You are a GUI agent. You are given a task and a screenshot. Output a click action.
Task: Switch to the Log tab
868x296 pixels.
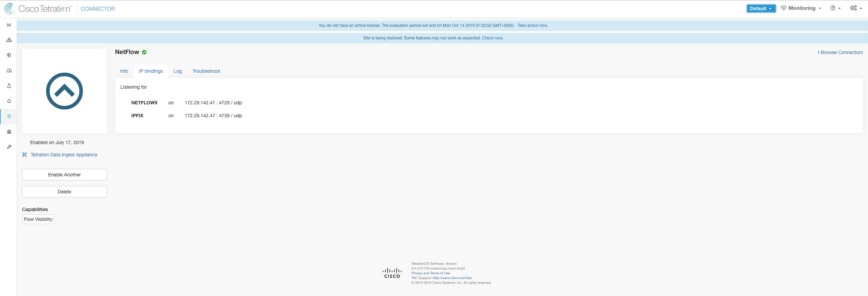[x=178, y=71]
